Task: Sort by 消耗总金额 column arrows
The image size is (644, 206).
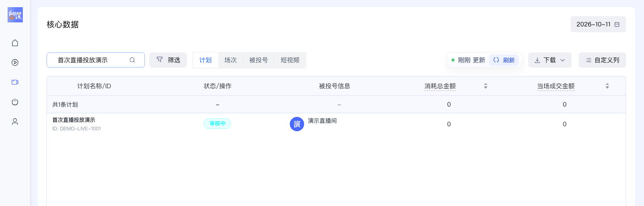Action: tap(486, 86)
